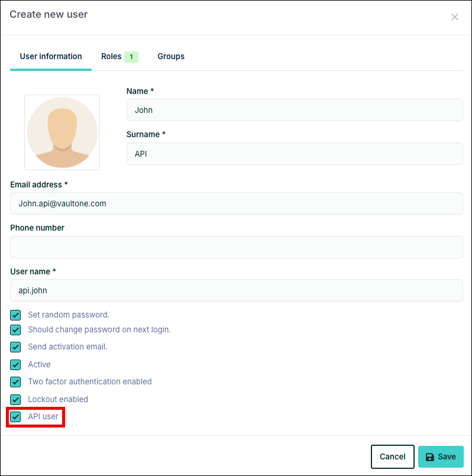472x476 pixels.
Task: Select the User information tab
Action: (x=51, y=57)
